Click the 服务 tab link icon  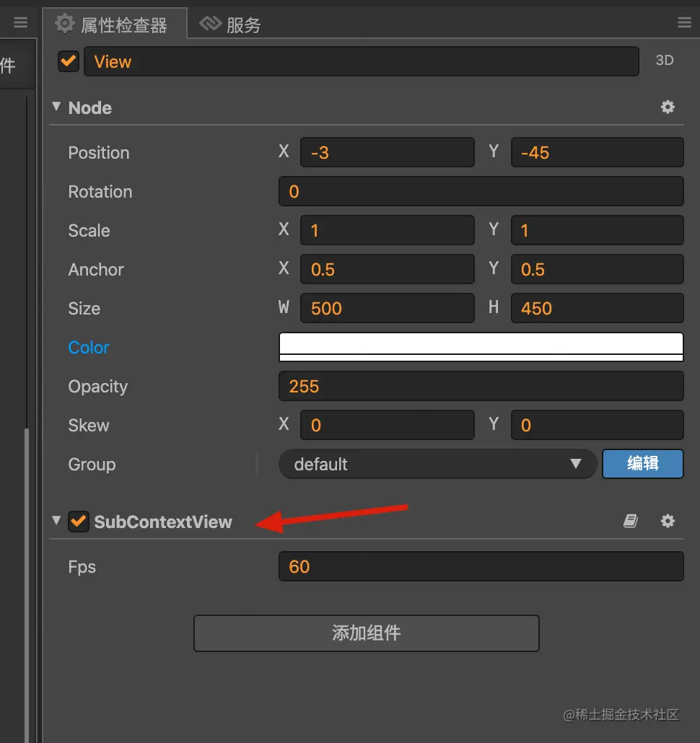pos(210,23)
